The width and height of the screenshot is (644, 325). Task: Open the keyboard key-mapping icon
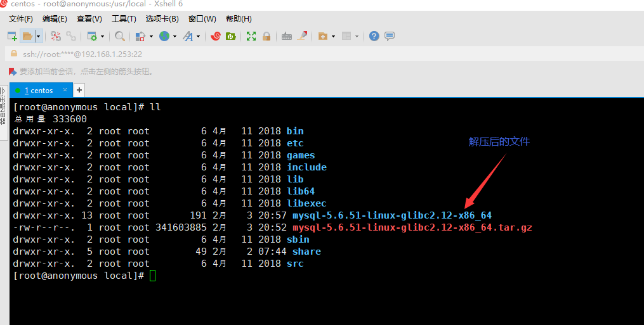(x=287, y=36)
